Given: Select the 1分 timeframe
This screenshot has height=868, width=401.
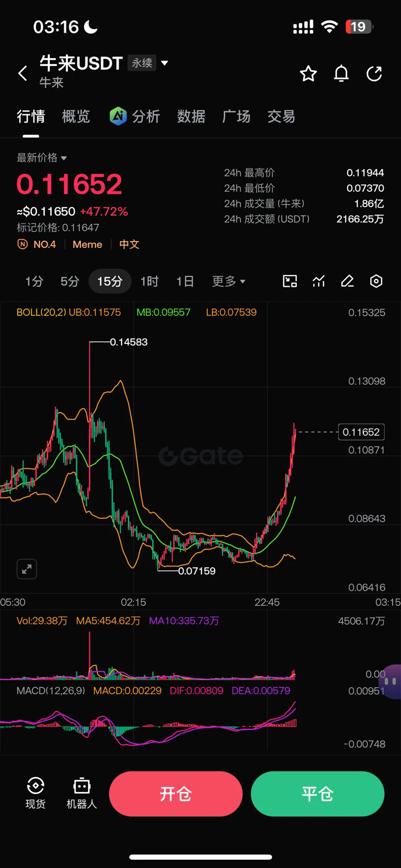Looking at the screenshot, I should tap(34, 281).
